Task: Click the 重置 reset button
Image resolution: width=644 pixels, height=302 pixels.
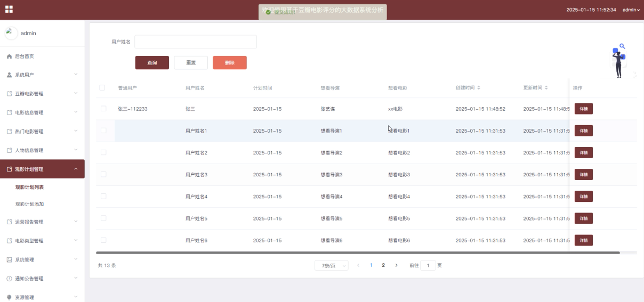Action: coord(191,62)
